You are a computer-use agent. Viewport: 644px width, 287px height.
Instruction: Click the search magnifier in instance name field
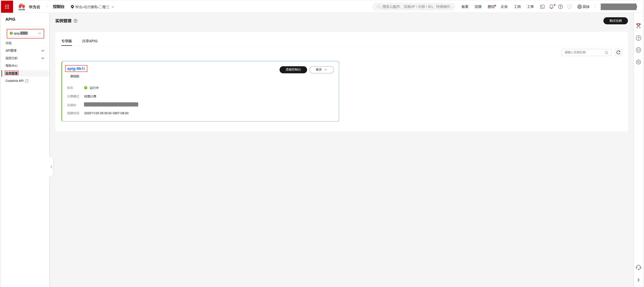[606, 53]
